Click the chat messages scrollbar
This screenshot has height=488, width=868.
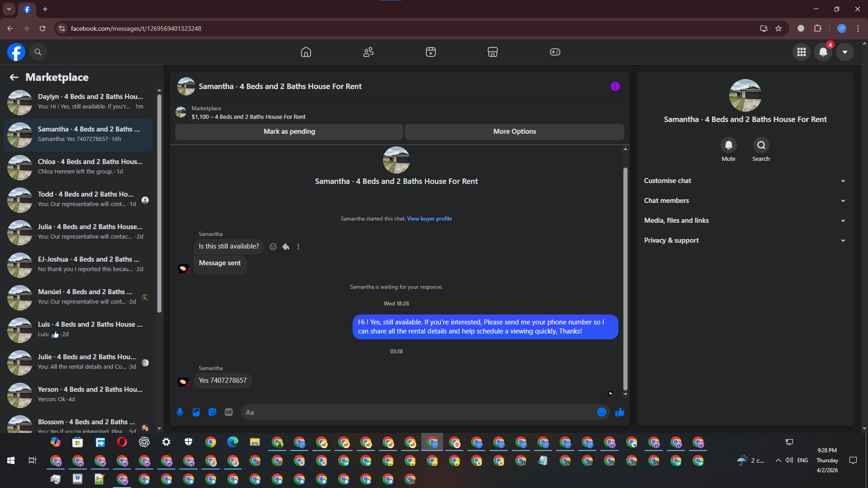coord(625,279)
